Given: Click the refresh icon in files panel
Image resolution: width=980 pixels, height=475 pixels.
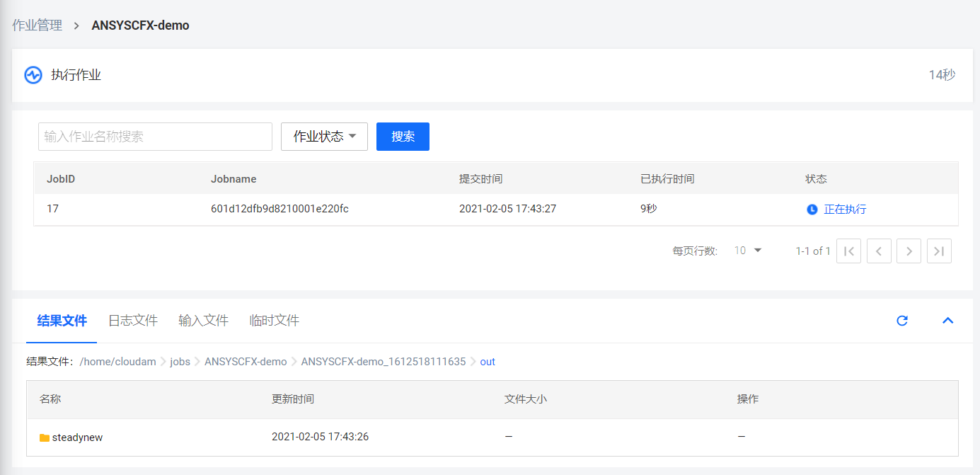Looking at the screenshot, I should coord(902,321).
